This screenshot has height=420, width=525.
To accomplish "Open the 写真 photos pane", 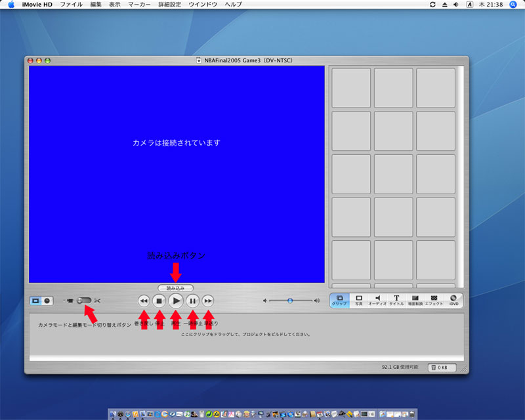I will click(x=359, y=301).
